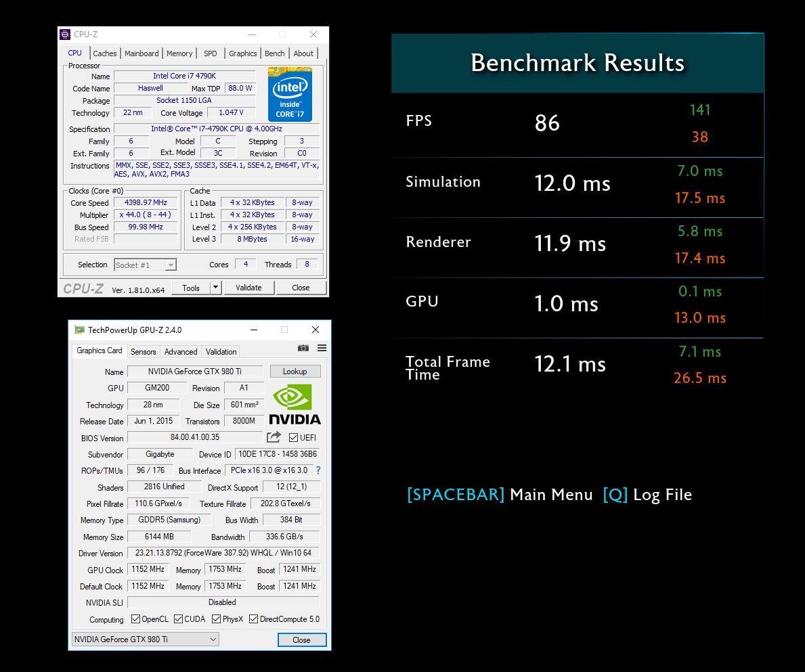Take a screenshot with GPU-Z camera icon
The height and width of the screenshot is (672, 805).
click(303, 348)
